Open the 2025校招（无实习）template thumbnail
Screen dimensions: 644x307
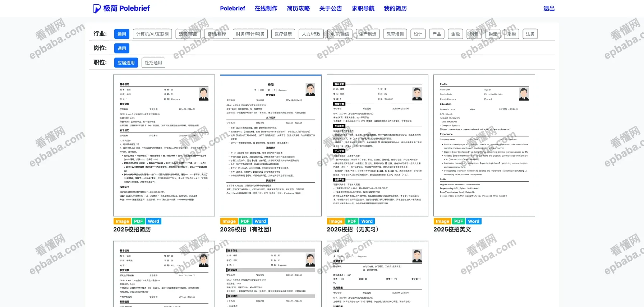point(377,145)
